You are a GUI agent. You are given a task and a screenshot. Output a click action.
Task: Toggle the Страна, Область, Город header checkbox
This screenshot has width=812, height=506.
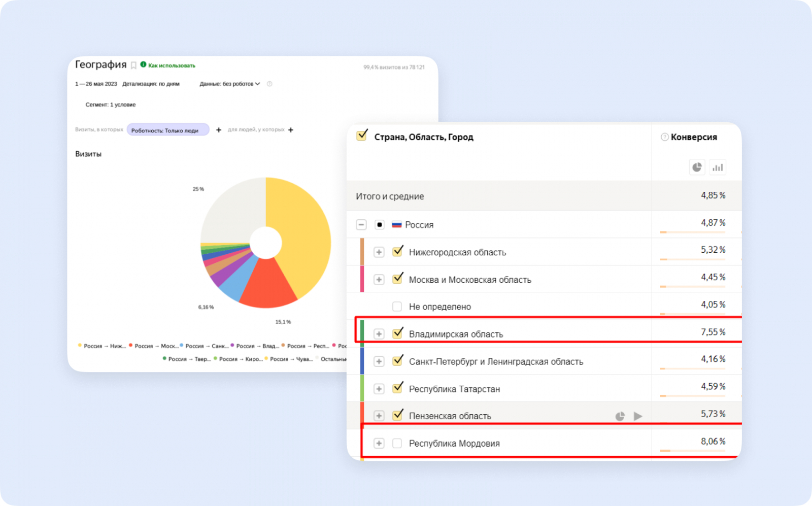[362, 136]
